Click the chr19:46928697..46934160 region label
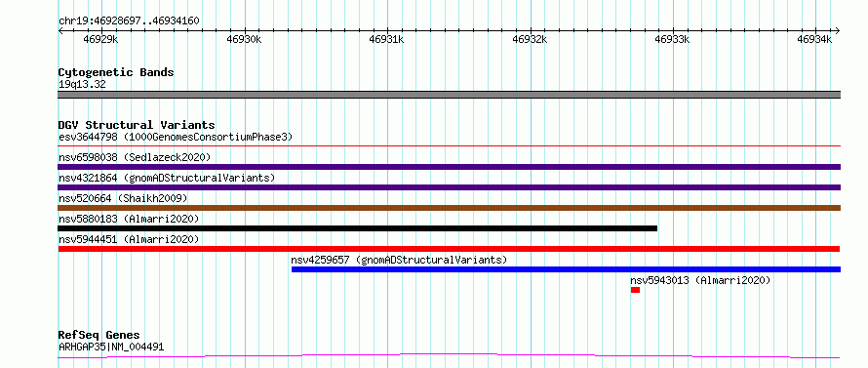Image resolution: width=868 pixels, height=368 pixels. tap(129, 21)
